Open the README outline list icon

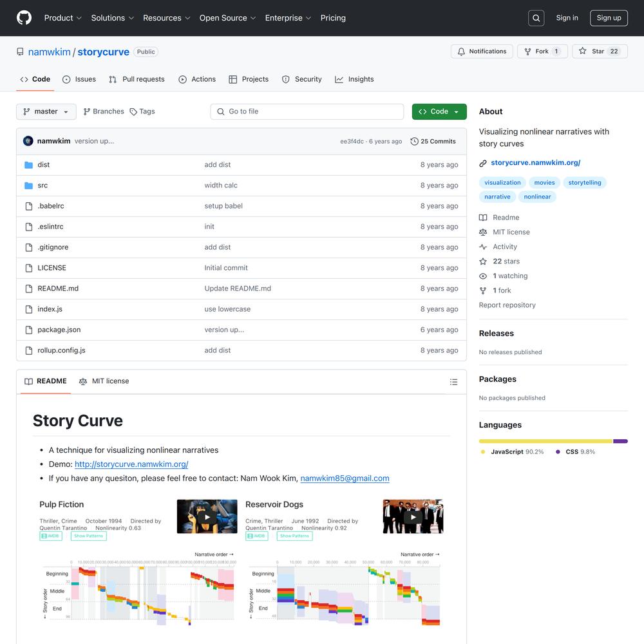point(453,382)
